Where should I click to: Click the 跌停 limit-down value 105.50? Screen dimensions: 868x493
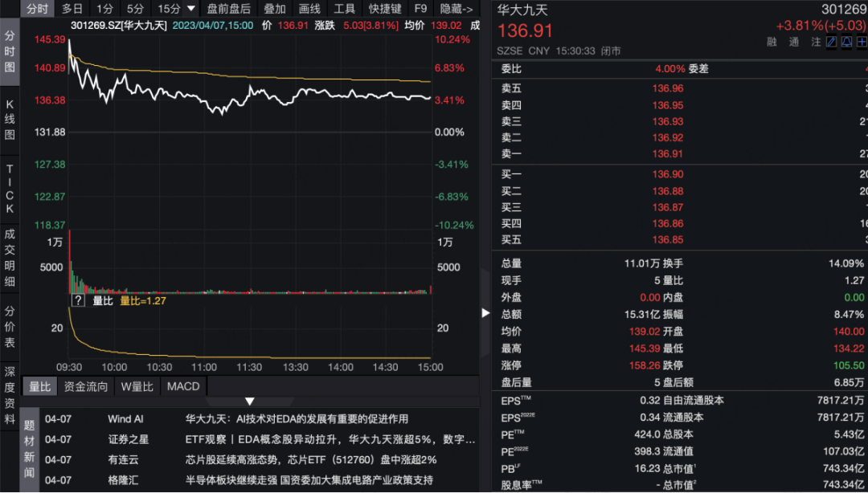(848, 365)
